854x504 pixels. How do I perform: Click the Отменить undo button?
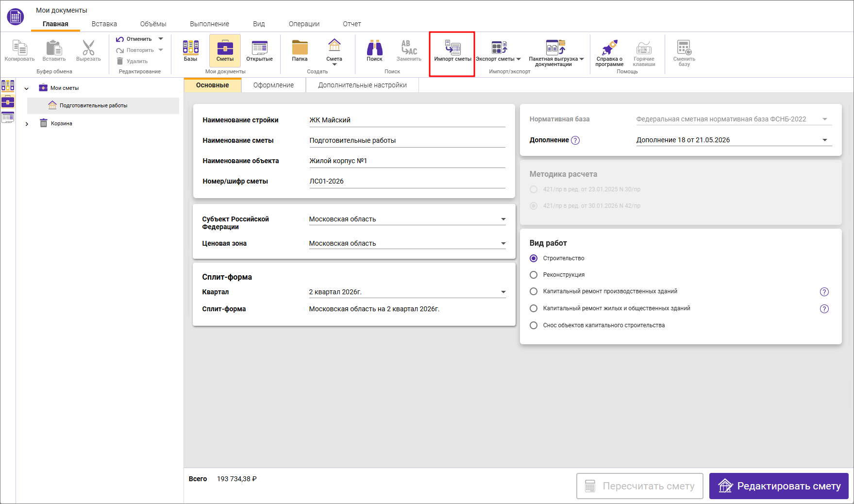(x=134, y=39)
